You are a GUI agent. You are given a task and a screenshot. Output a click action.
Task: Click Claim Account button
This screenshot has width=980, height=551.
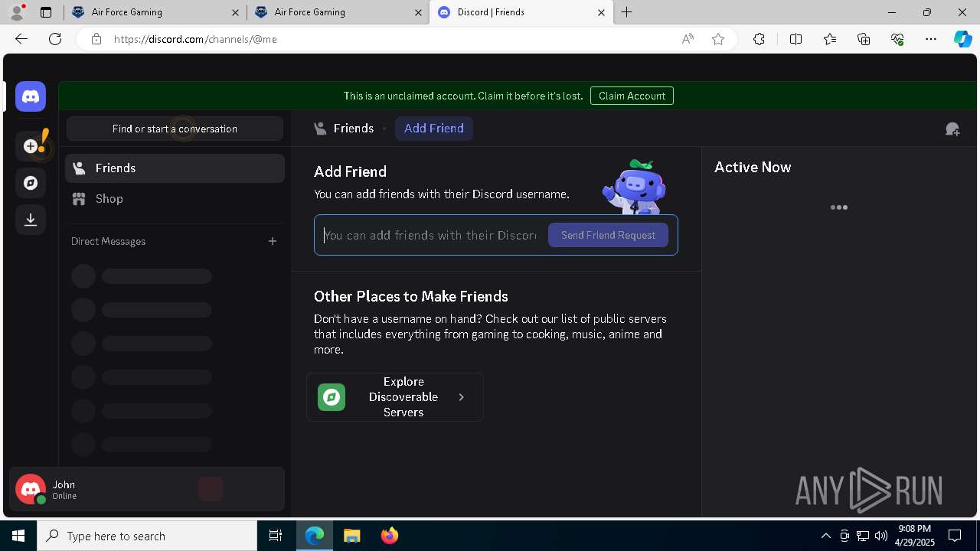tap(632, 96)
